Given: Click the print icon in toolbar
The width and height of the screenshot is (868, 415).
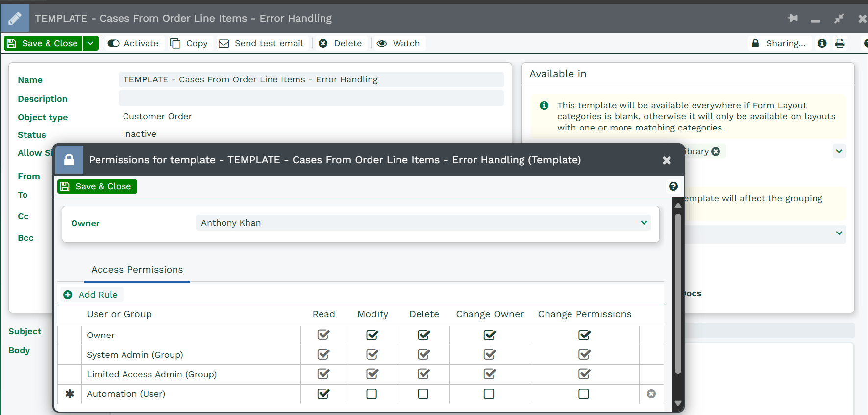Looking at the screenshot, I should (x=840, y=43).
